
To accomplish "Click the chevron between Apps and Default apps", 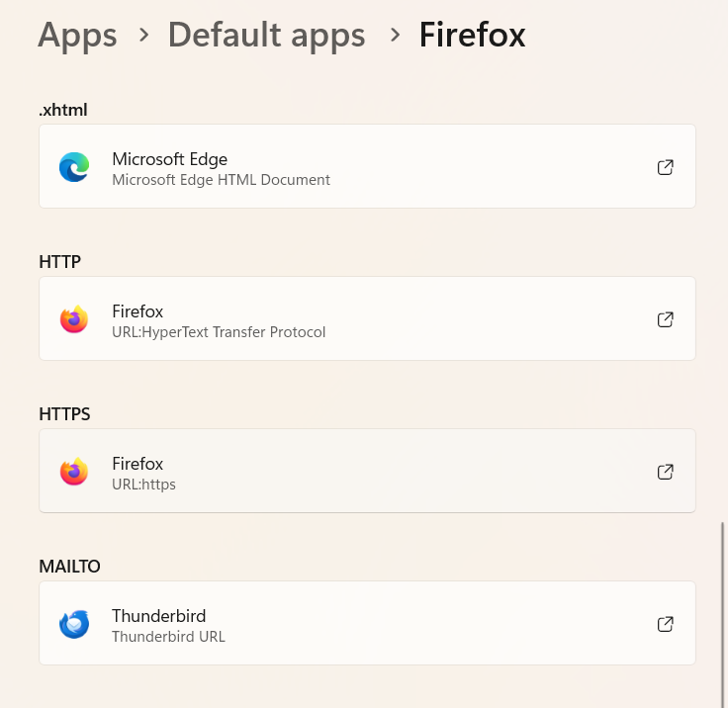I will pos(143,36).
